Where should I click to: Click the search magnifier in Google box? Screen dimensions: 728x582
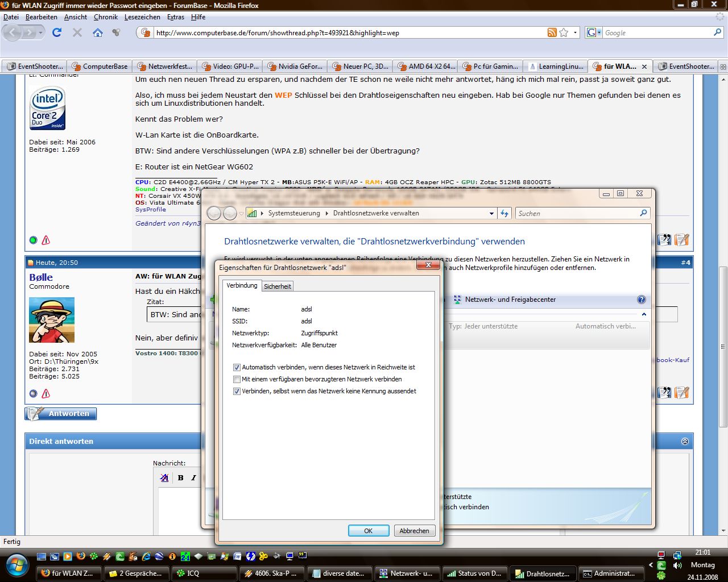(x=717, y=32)
